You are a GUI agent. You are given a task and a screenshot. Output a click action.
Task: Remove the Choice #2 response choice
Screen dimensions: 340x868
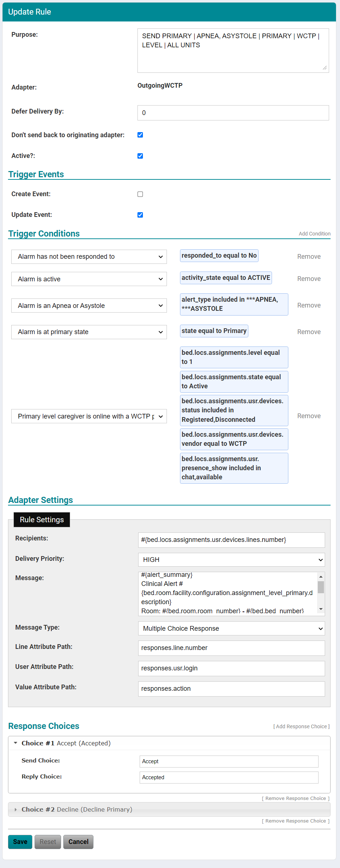295,821
